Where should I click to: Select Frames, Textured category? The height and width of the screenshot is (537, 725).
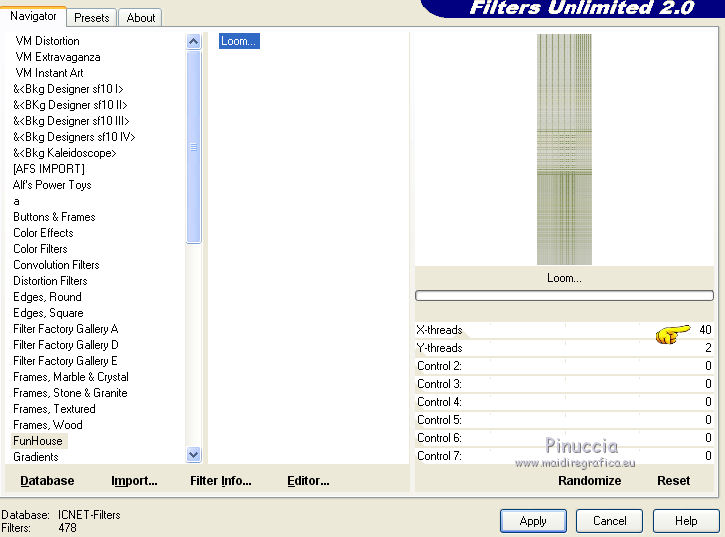point(54,409)
